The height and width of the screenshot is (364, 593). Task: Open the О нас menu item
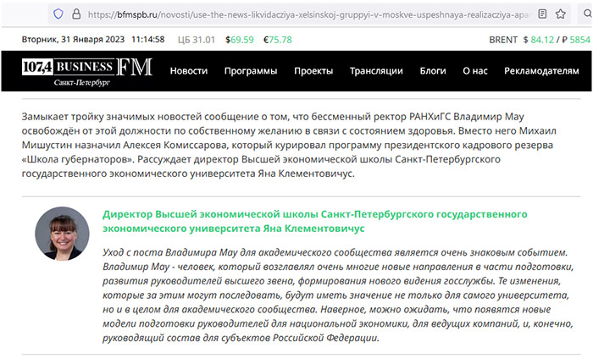[x=475, y=70]
